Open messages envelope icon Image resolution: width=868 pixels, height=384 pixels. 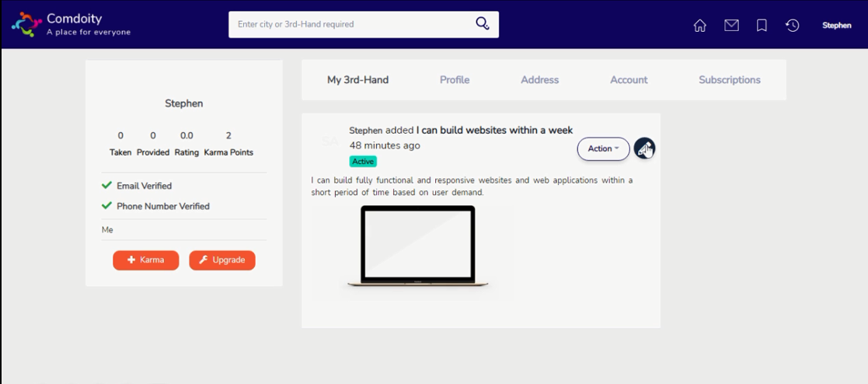(731, 26)
